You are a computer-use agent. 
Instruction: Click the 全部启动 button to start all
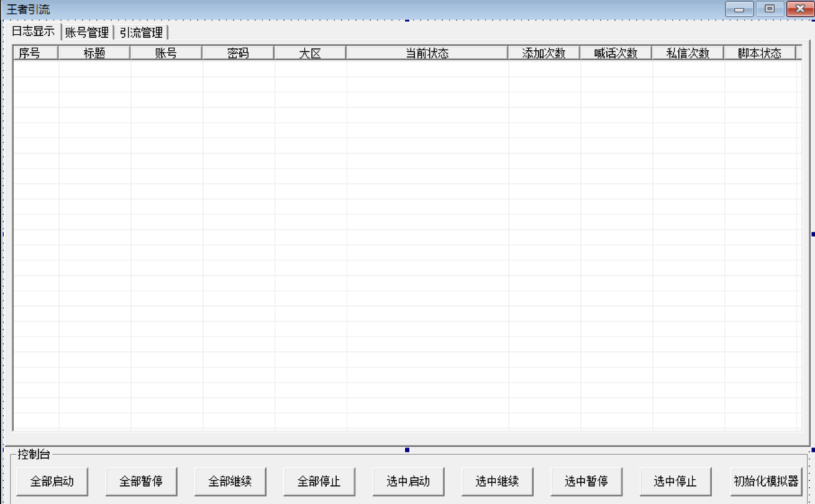click(53, 481)
